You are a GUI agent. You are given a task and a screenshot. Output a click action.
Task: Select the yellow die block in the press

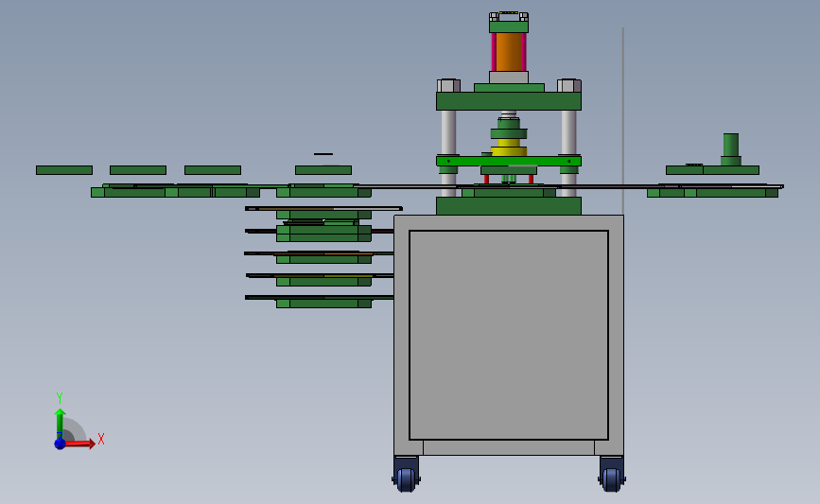tap(508, 148)
